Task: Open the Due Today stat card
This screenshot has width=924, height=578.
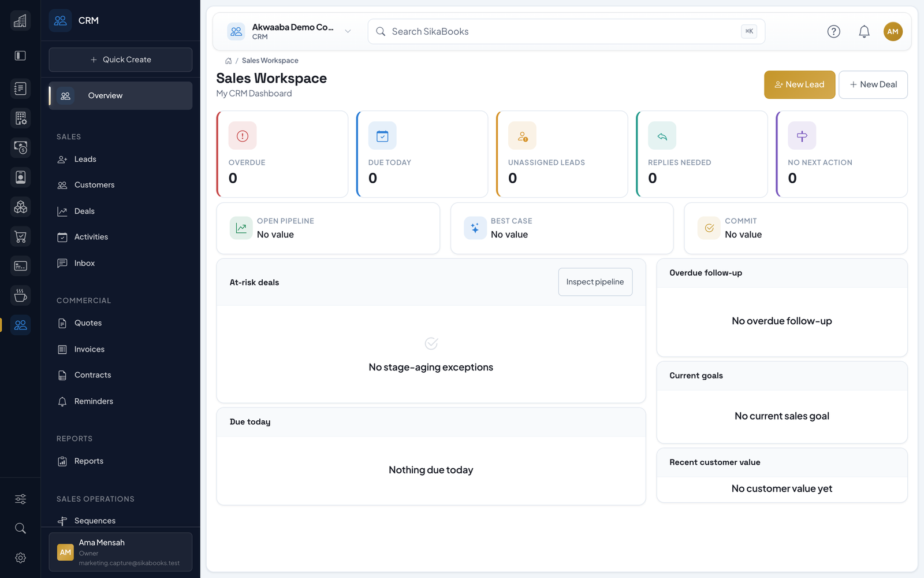Action: [422, 154]
